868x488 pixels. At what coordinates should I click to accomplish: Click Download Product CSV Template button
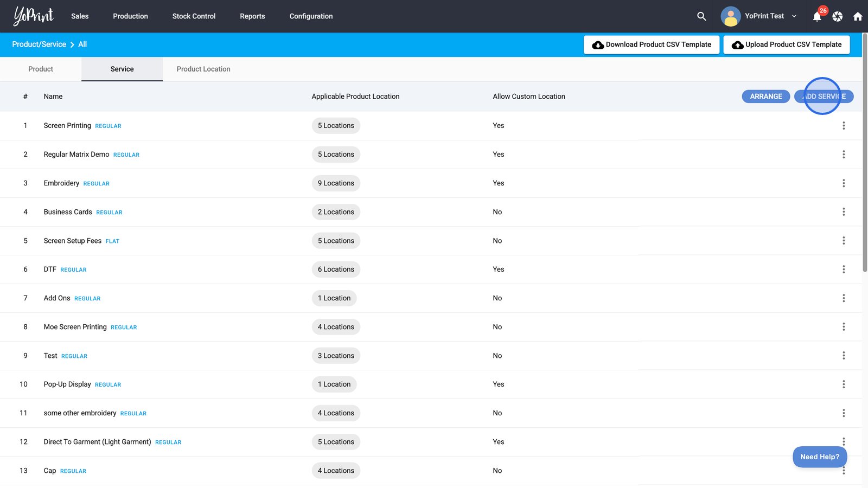[x=652, y=44]
